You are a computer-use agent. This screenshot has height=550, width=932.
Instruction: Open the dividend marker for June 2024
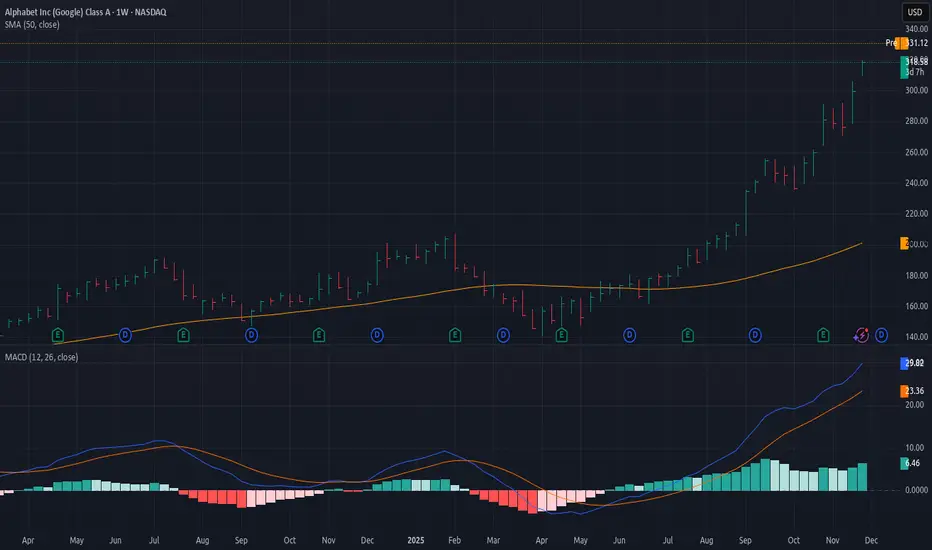pyautogui.click(x=125, y=335)
